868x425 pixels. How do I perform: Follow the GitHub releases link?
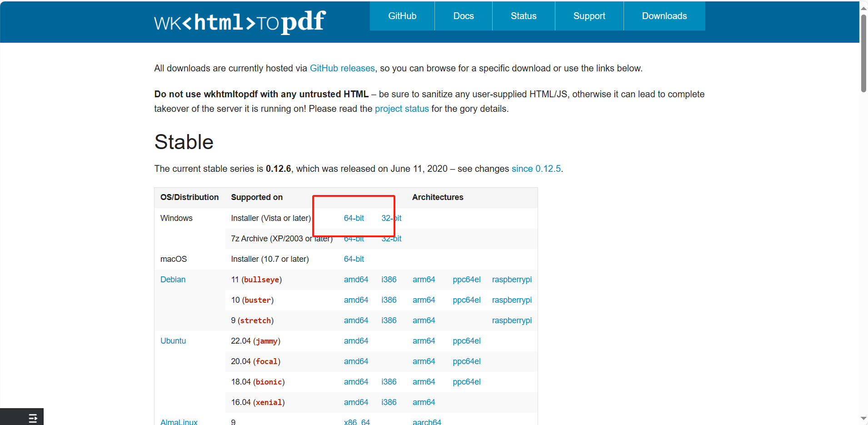(342, 68)
